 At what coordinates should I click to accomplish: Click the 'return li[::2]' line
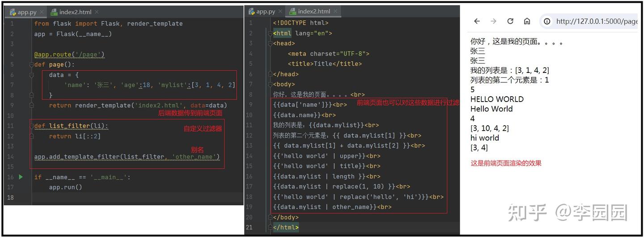coord(75,136)
